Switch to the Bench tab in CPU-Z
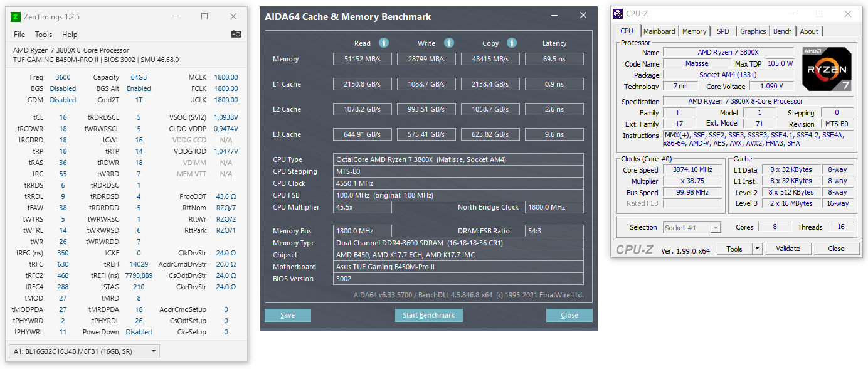The image size is (868, 369). pos(783,31)
